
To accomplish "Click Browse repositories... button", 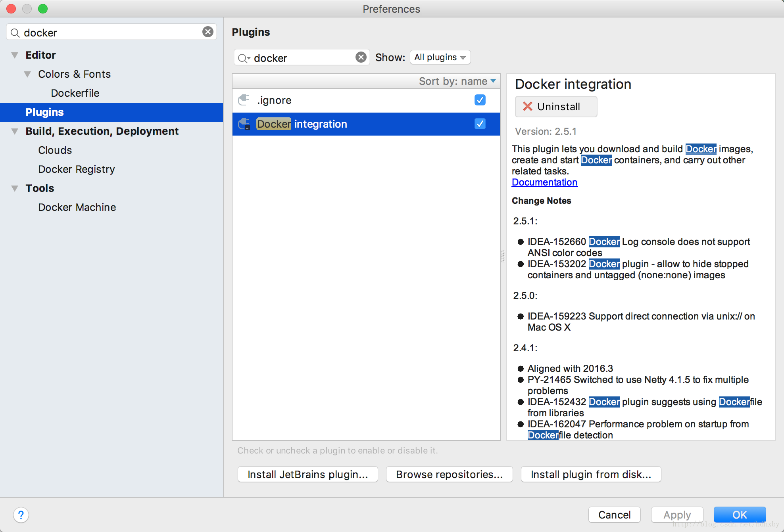I will [x=449, y=475].
